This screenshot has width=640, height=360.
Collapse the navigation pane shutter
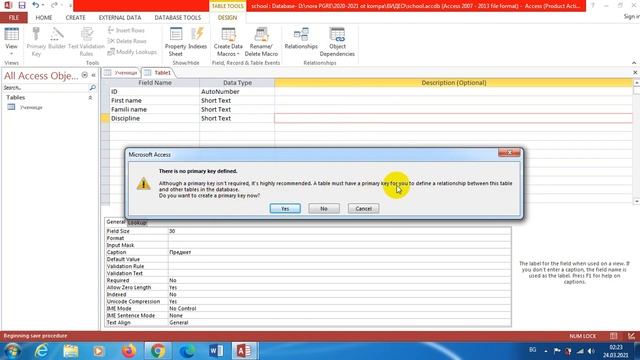coord(93,75)
